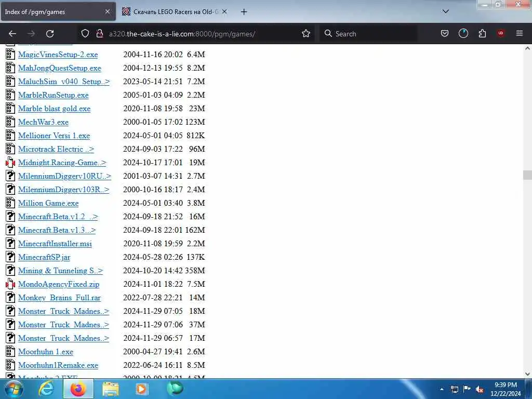Download Moorhuhn 1.exe
Image resolution: width=532 pixels, height=399 pixels.
tap(46, 352)
